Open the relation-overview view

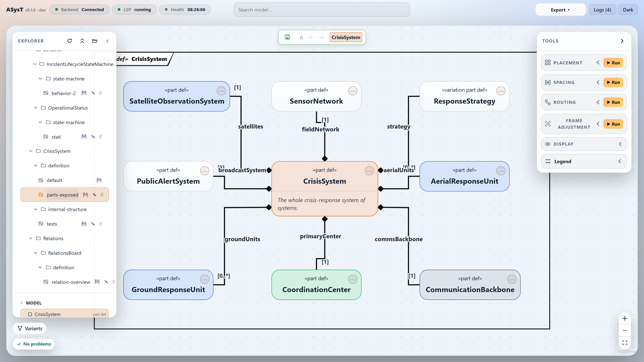71,282
